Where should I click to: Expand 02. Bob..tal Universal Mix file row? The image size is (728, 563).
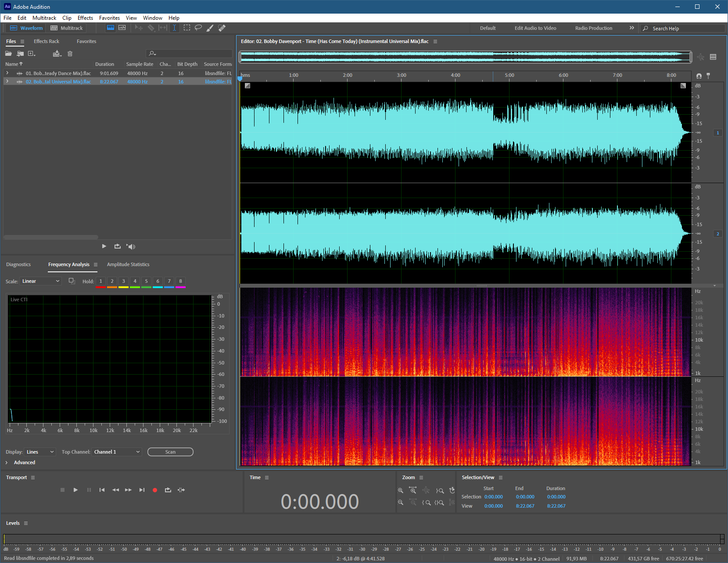click(x=7, y=81)
